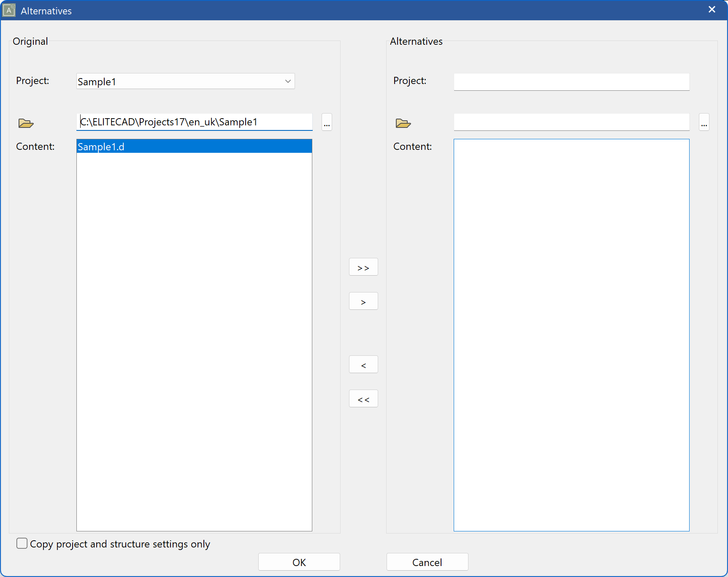Screen dimensions: 728x577
Task: Click the Alternatives dialog icon in title bar
Action: point(9,10)
